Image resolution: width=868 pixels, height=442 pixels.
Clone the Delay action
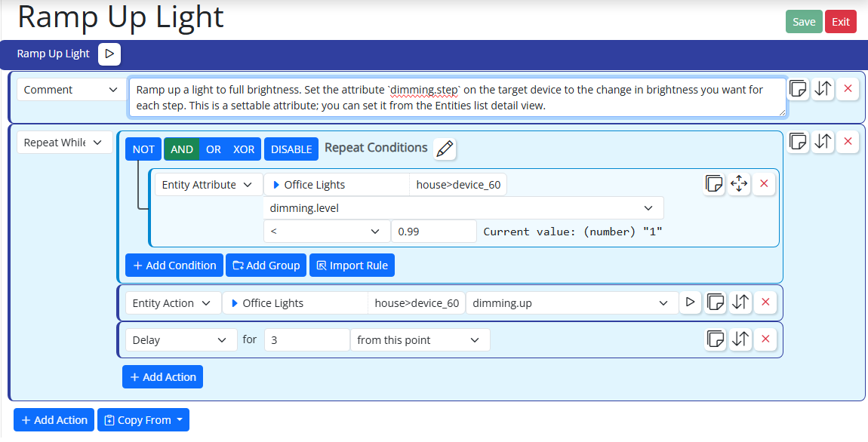716,339
